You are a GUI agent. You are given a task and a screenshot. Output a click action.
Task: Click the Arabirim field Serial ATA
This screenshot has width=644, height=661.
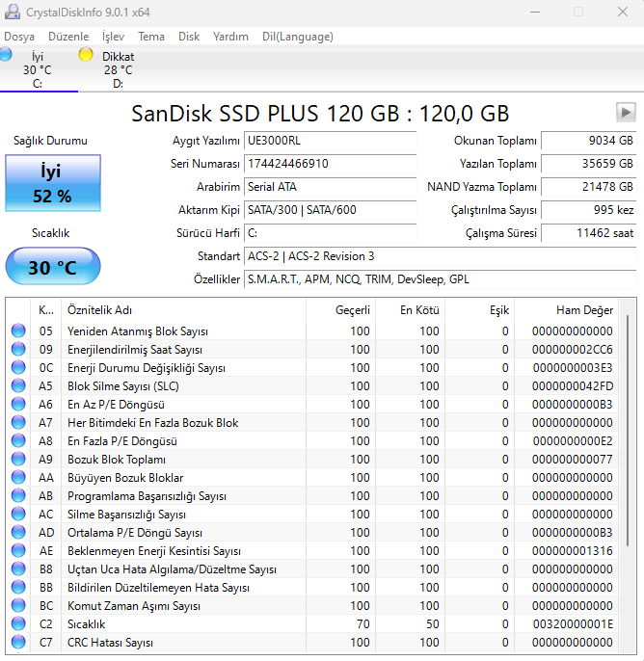click(331, 187)
